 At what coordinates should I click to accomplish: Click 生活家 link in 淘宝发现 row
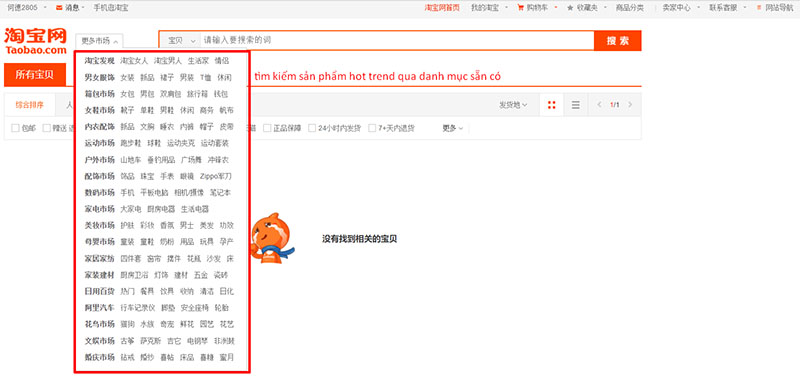tap(198, 61)
